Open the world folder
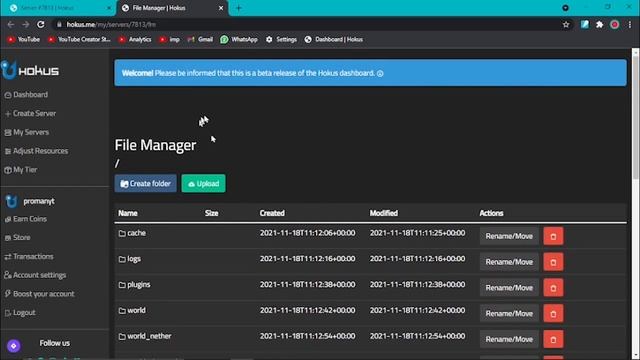The height and width of the screenshot is (360, 640). pyautogui.click(x=132, y=310)
